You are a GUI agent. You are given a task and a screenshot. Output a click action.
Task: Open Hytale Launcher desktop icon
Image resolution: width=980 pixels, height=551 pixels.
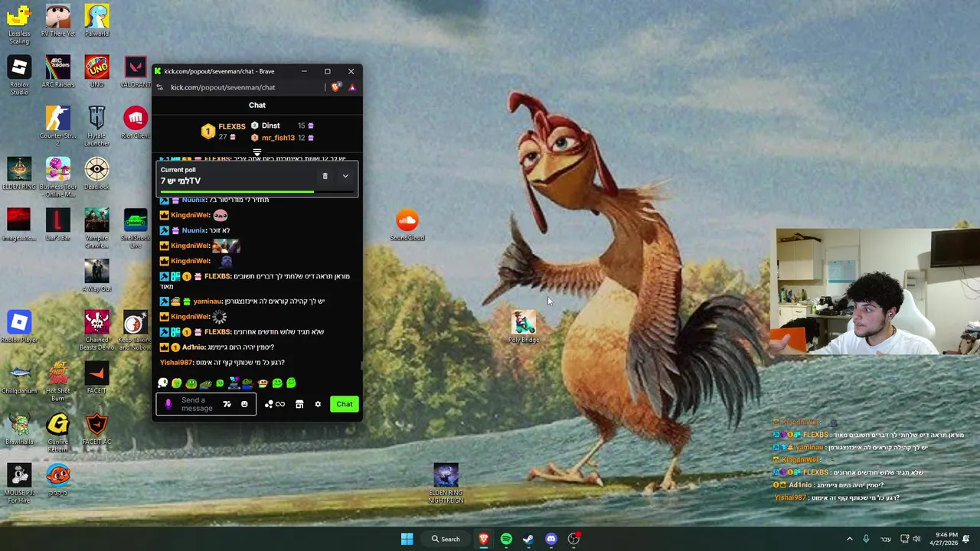[x=96, y=126]
